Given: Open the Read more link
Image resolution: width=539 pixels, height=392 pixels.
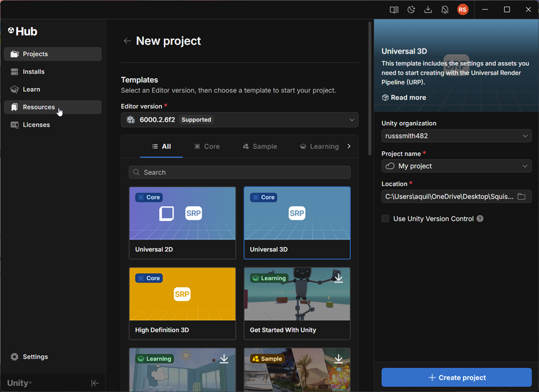Looking at the screenshot, I should pyautogui.click(x=404, y=97).
